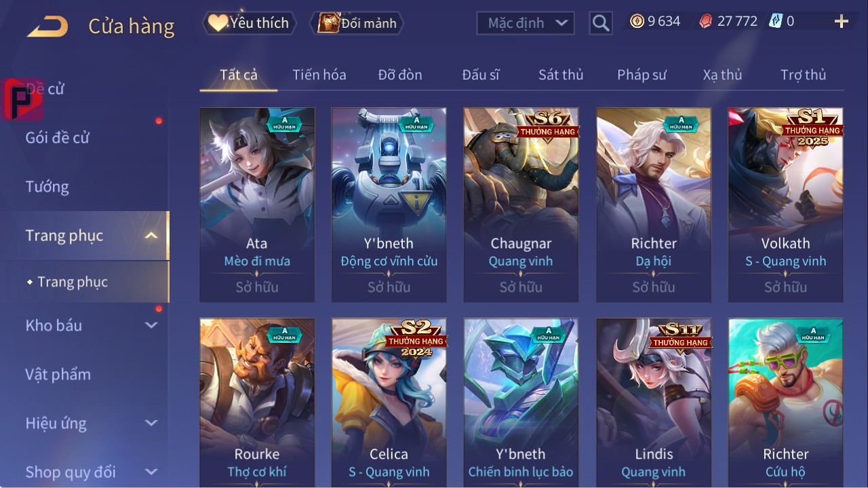Tap the plus icon to add currency
This screenshot has width=868, height=488.
[x=842, y=22]
